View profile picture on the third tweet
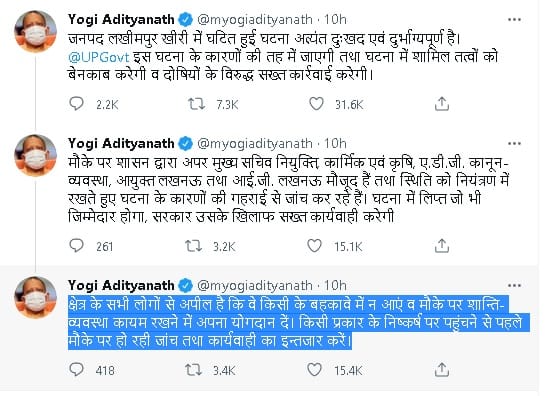552x396 pixels. (35, 297)
